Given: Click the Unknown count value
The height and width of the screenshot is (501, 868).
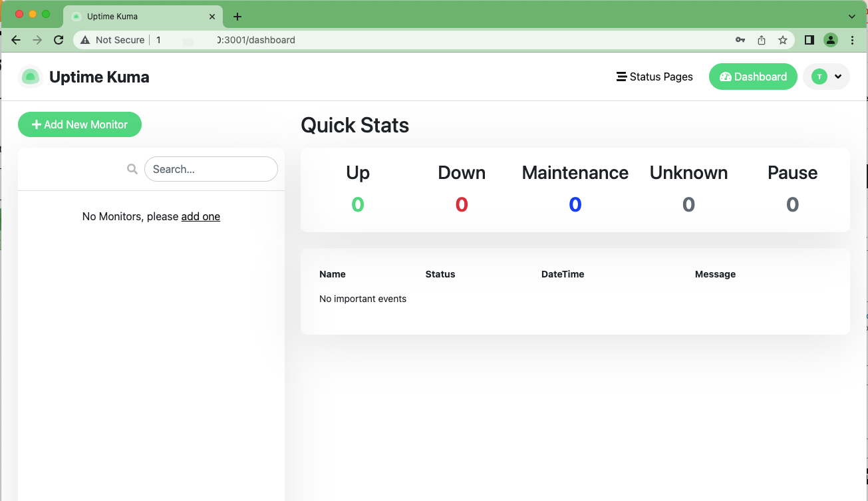Looking at the screenshot, I should point(689,204).
